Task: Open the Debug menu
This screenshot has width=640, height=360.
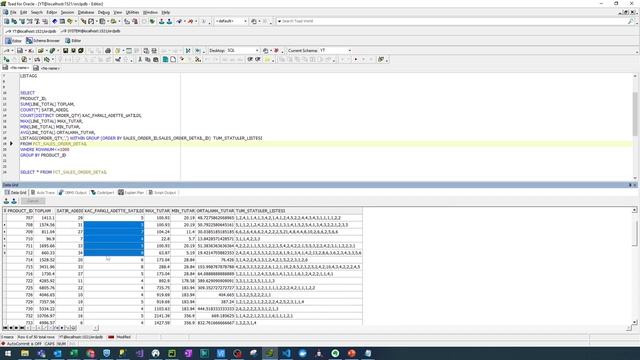Action: [104, 12]
